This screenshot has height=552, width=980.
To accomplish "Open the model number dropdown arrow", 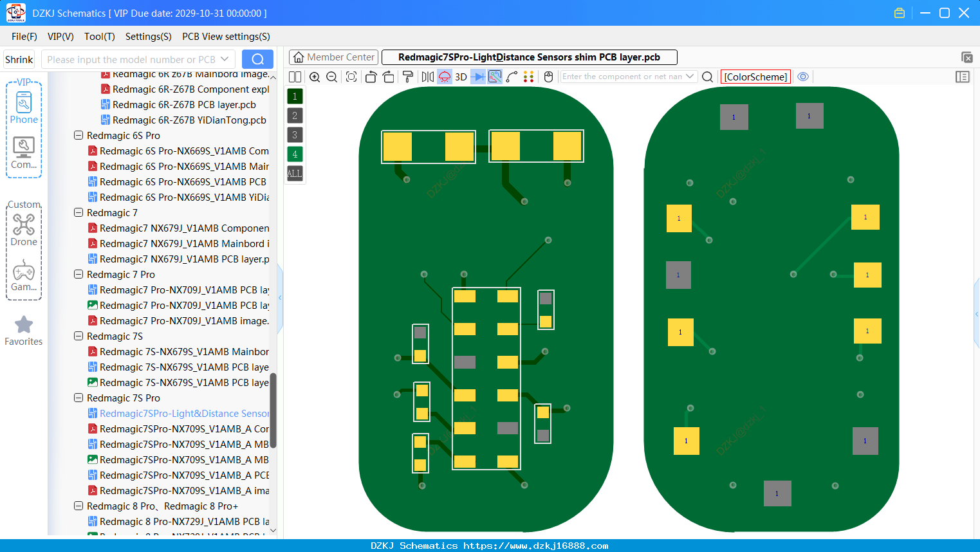I will click(225, 59).
